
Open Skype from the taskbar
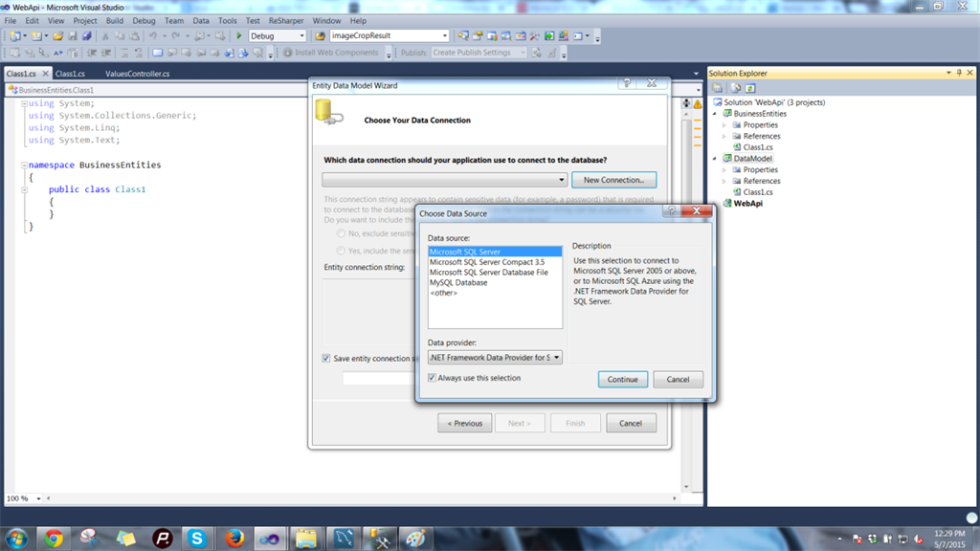[197, 539]
